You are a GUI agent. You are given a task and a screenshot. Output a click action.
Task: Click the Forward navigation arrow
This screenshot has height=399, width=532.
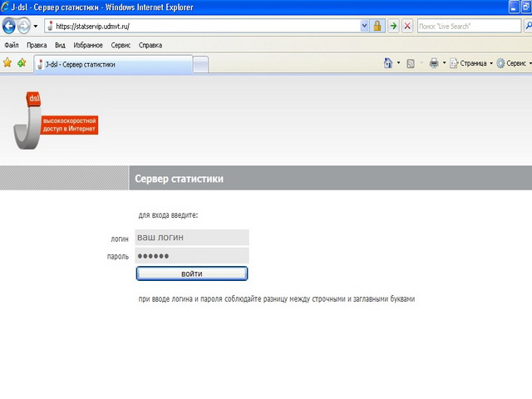tap(24, 26)
